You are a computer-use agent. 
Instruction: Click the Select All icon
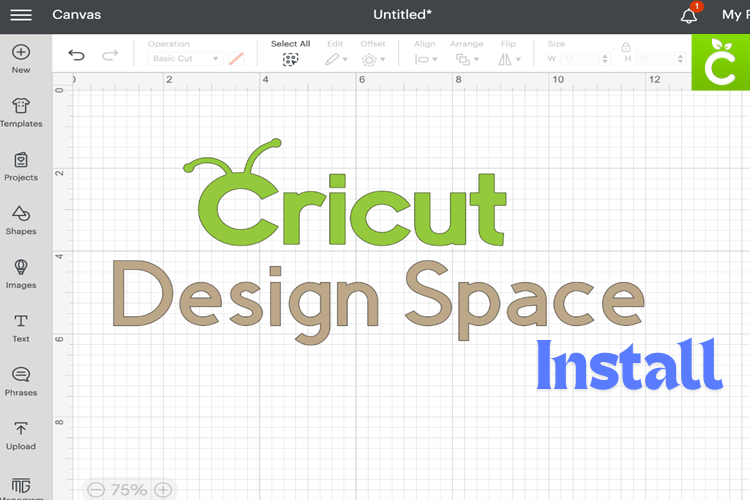click(x=290, y=59)
